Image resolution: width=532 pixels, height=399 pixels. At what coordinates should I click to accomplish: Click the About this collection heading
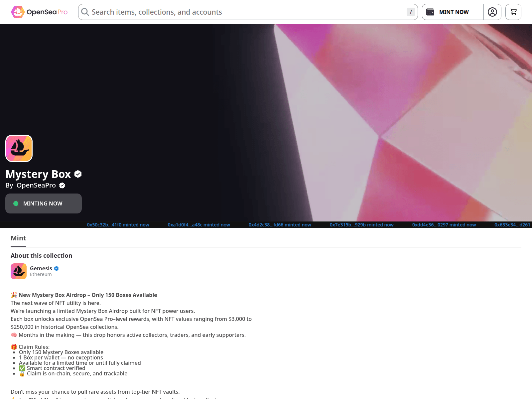[41, 255]
